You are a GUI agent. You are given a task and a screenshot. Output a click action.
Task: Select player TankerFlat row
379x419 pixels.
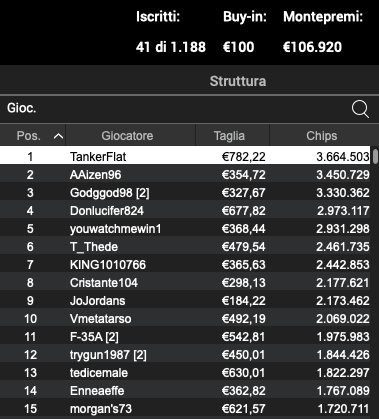[x=185, y=157]
